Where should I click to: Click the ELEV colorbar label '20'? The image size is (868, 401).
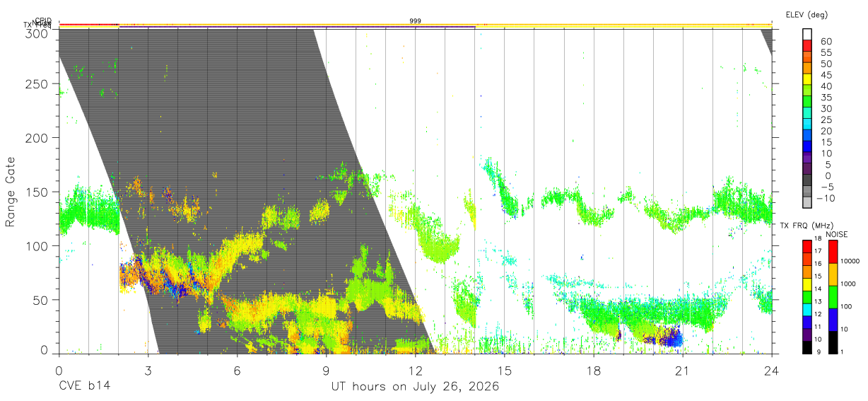pos(826,132)
